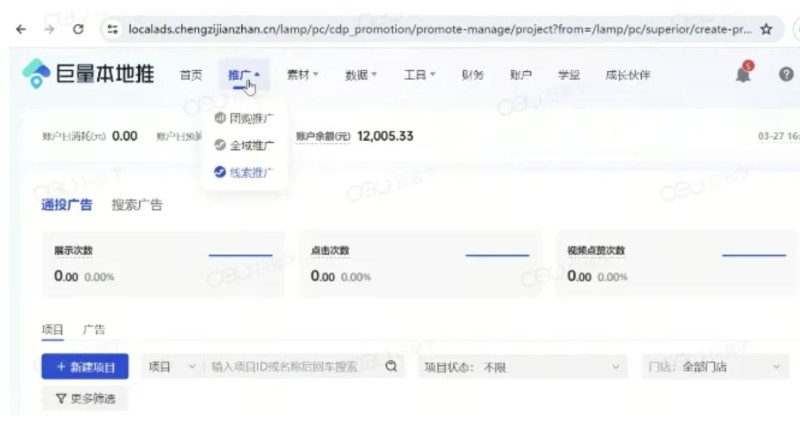
Task: Select 团购推广 from the dropdown menu
Action: (244, 118)
